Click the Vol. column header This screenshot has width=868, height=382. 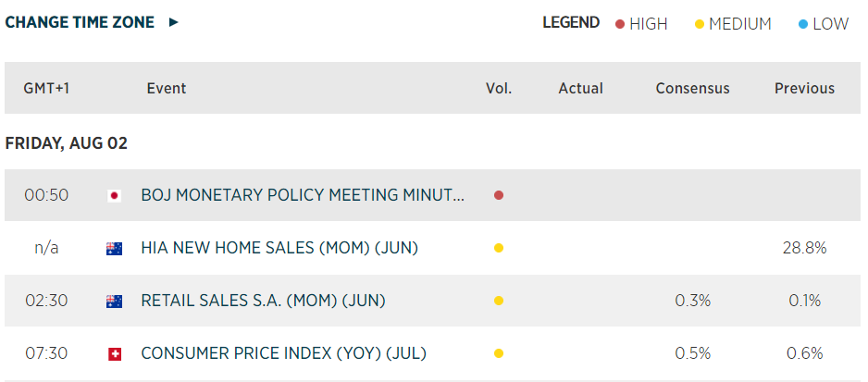(x=499, y=89)
